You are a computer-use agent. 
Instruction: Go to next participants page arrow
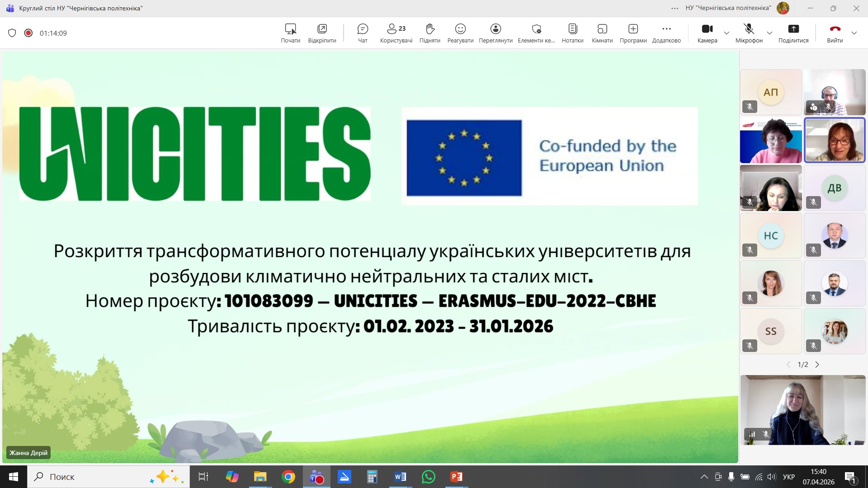(x=817, y=365)
